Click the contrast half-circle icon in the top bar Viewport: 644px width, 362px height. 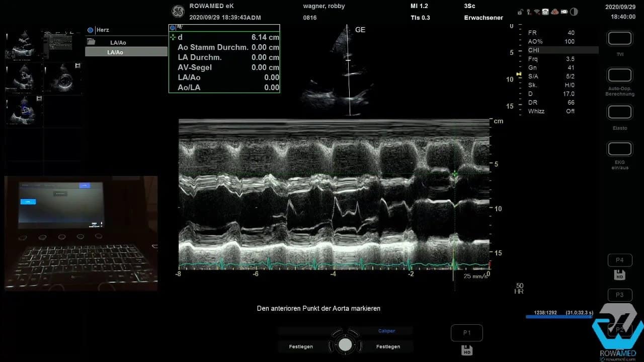click(574, 12)
